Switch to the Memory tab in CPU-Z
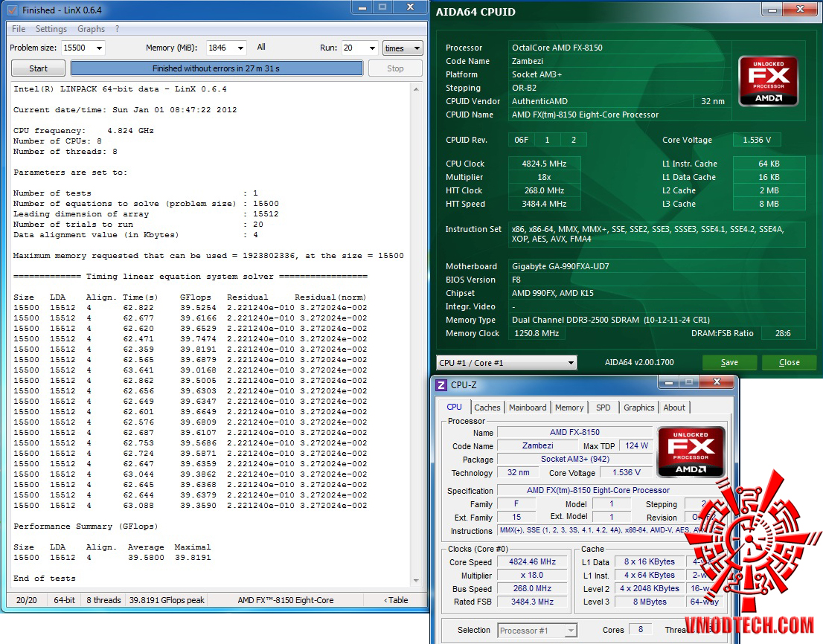The width and height of the screenshot is (823, 644). (569, 408)
